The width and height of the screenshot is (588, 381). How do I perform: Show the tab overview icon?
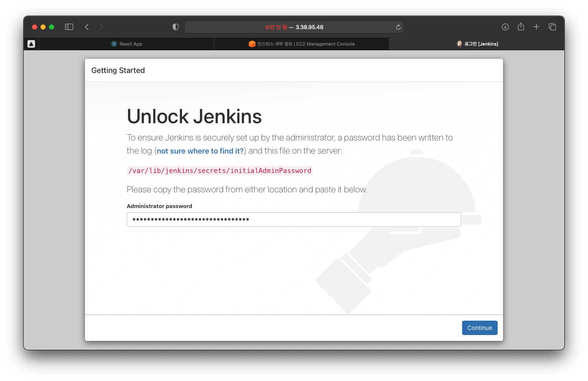pyautogui.click(x=552, y=27)
